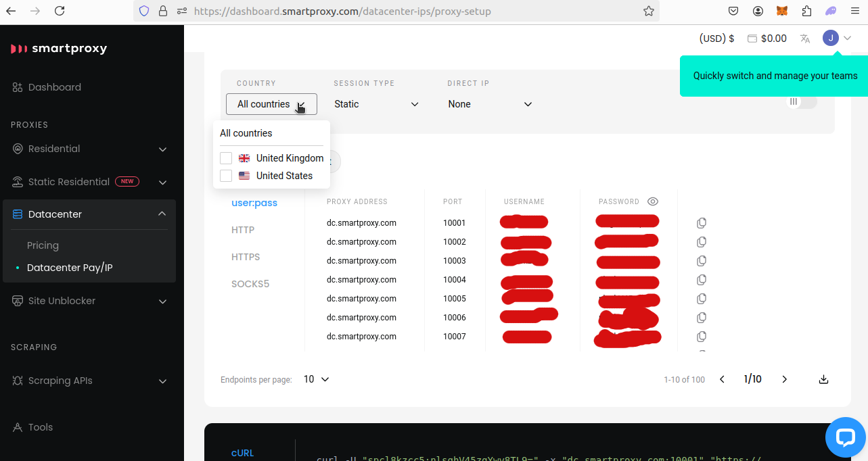Open the Datacenter Pricing page
This screenshot has width=868, height=461.
tap(43, 245)
